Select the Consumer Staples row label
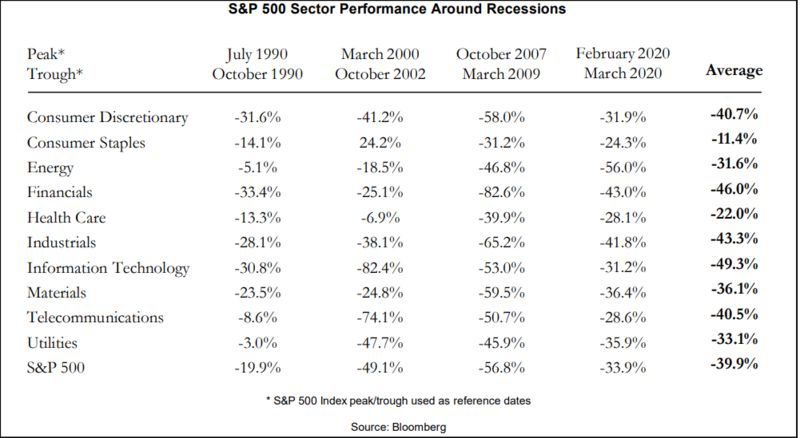Image resolution: width=800 pixels, height=438 pixels. (x=86, y=142)
